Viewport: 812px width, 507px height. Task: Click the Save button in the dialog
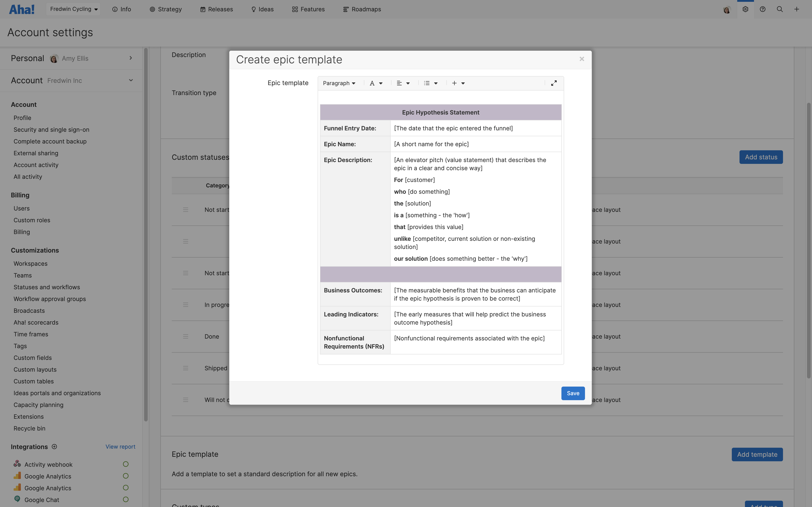click(x=573, y=393)
